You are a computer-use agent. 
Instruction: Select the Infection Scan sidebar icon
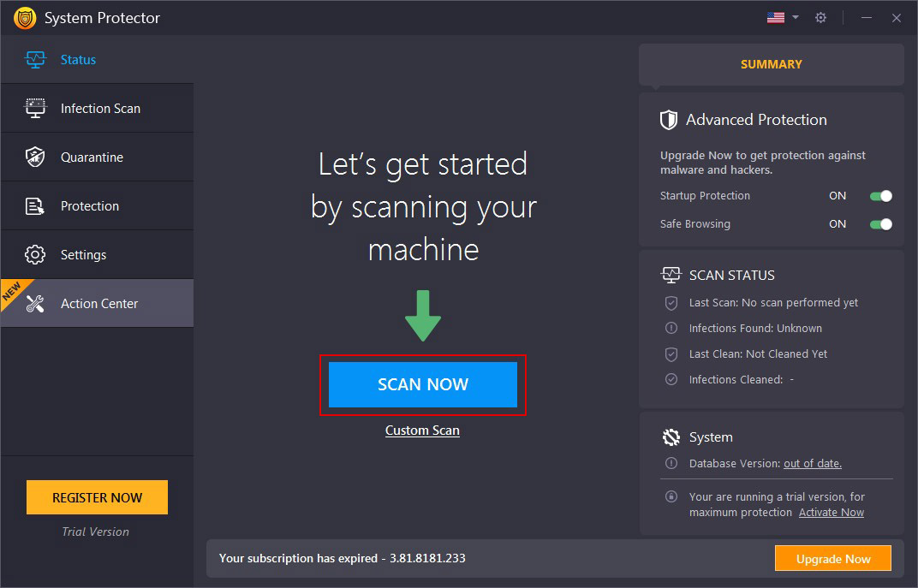pyautogui.click(x=36, y=108)
